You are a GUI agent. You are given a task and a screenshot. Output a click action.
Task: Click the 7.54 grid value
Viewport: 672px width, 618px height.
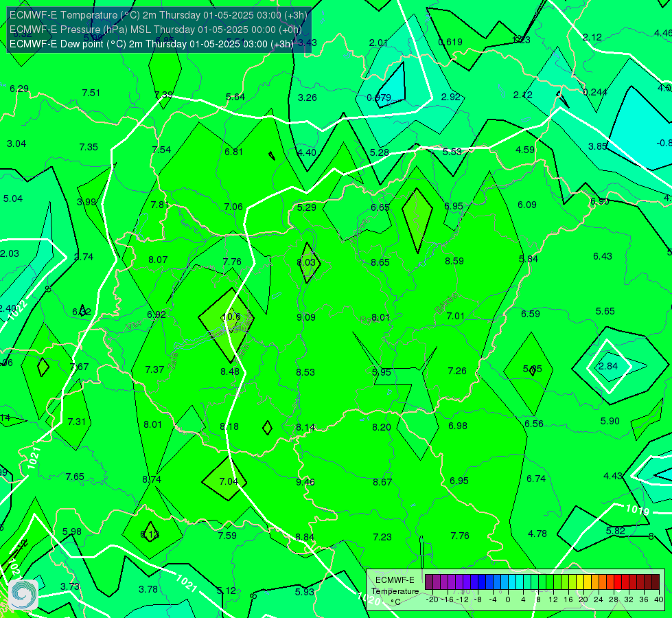pyautogui.click(x=161, y=150)
